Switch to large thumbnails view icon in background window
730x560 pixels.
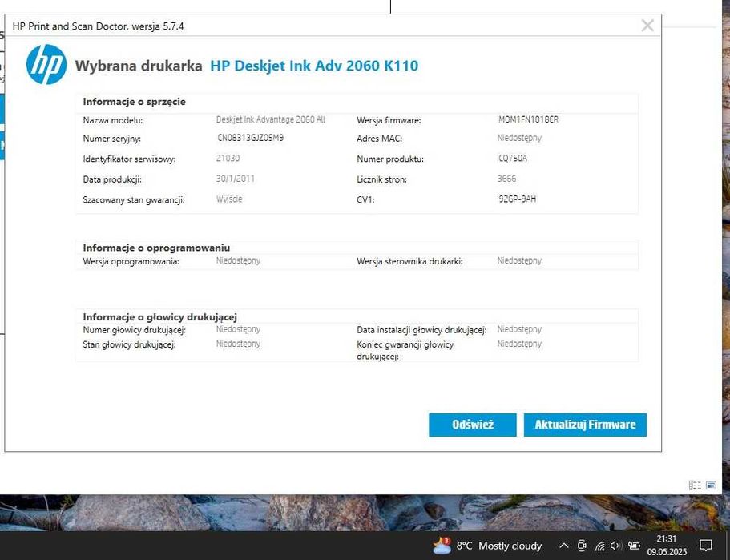click(711, 485)
